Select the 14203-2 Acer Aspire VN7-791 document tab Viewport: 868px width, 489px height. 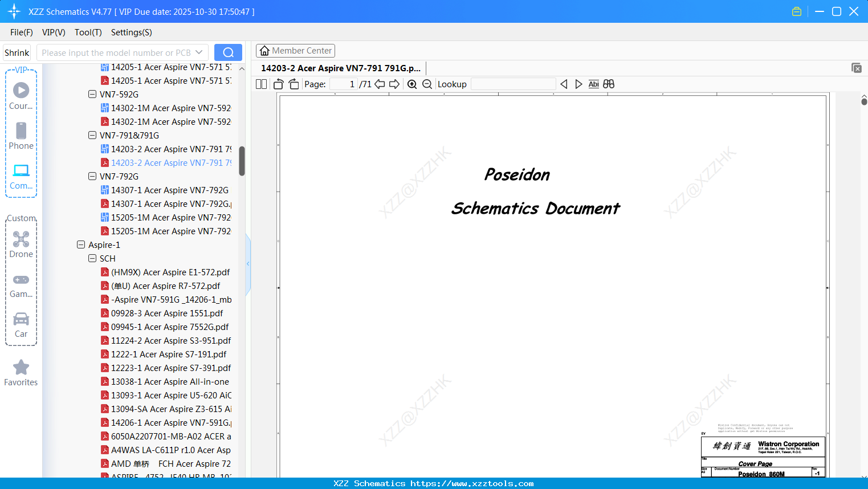click(x=340, y=68)
